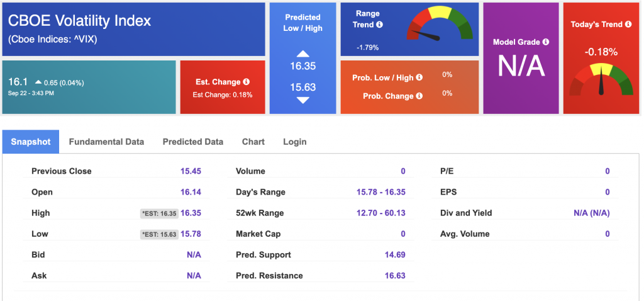This screenshot has height=301, width=644.
Task: Click the CBOE Volatility Index title
Action: pos(80,21)
